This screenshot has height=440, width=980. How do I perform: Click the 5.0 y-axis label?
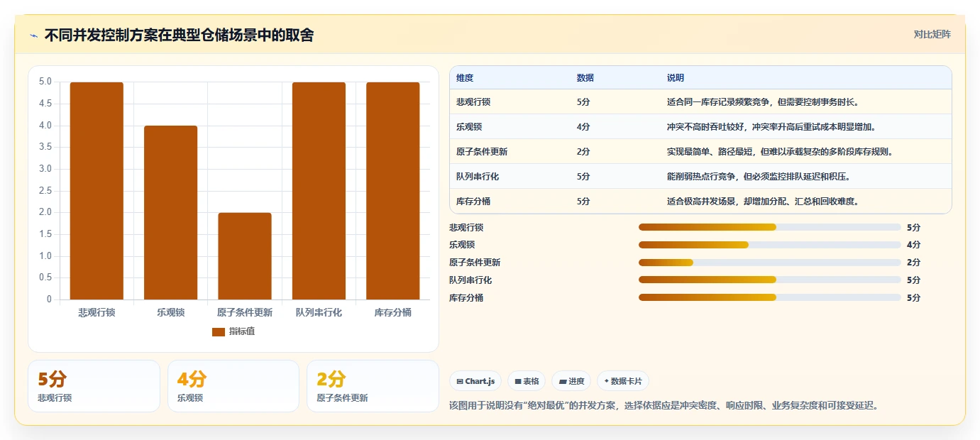pos(45,82)
